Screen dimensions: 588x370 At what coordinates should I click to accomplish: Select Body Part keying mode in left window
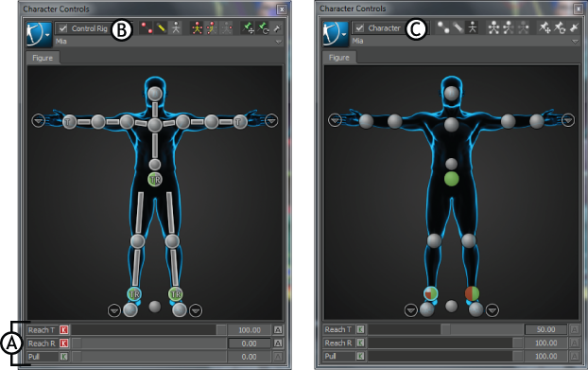pyautogui.click(x=212, y=28)
